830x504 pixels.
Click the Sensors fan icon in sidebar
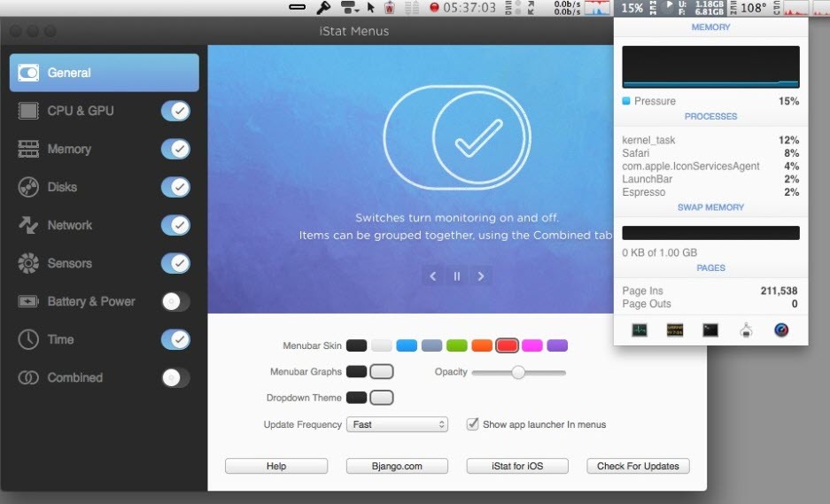click(28, 263)
